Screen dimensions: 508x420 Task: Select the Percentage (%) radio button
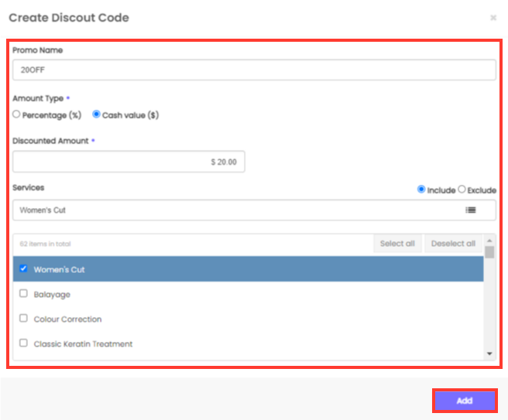[17, 114]
